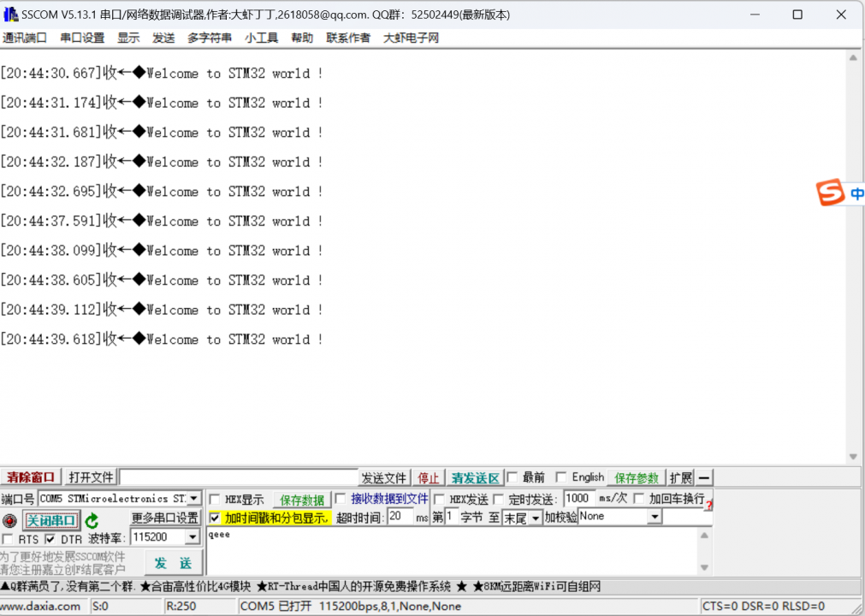865x616 pixels.
Task: Click the 停止 stop icon button
Action: pos(426,476)
